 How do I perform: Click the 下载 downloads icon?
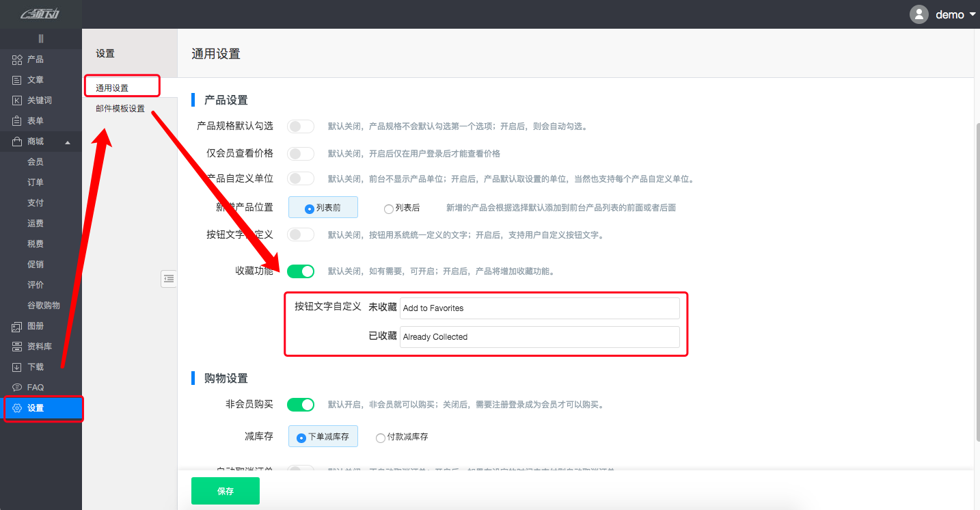coord(17,367)
